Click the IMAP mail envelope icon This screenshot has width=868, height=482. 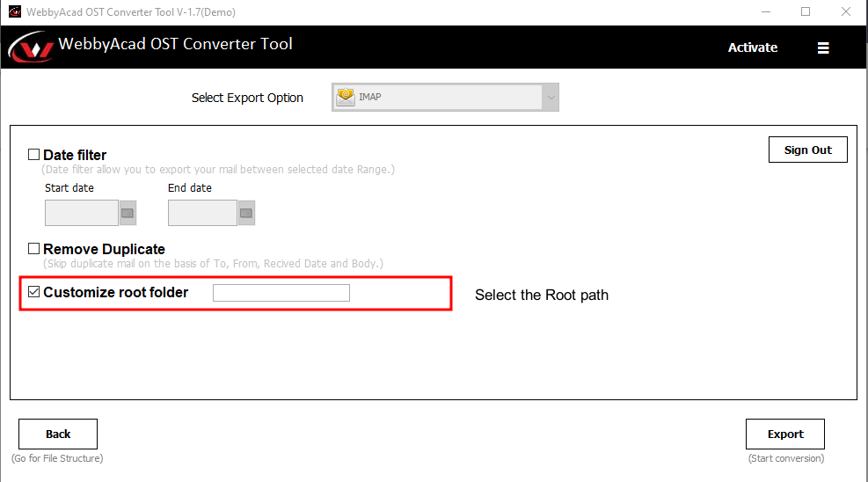point(346,97)
